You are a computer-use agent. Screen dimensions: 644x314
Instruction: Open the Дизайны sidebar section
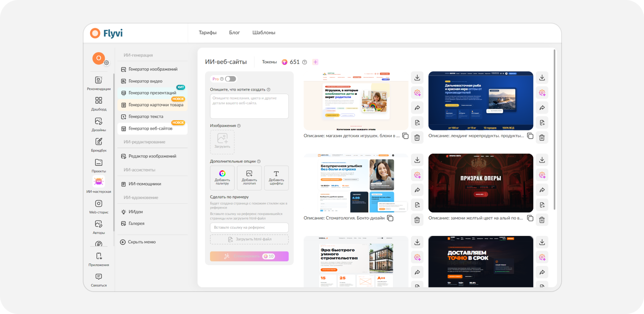pos(99,124)
